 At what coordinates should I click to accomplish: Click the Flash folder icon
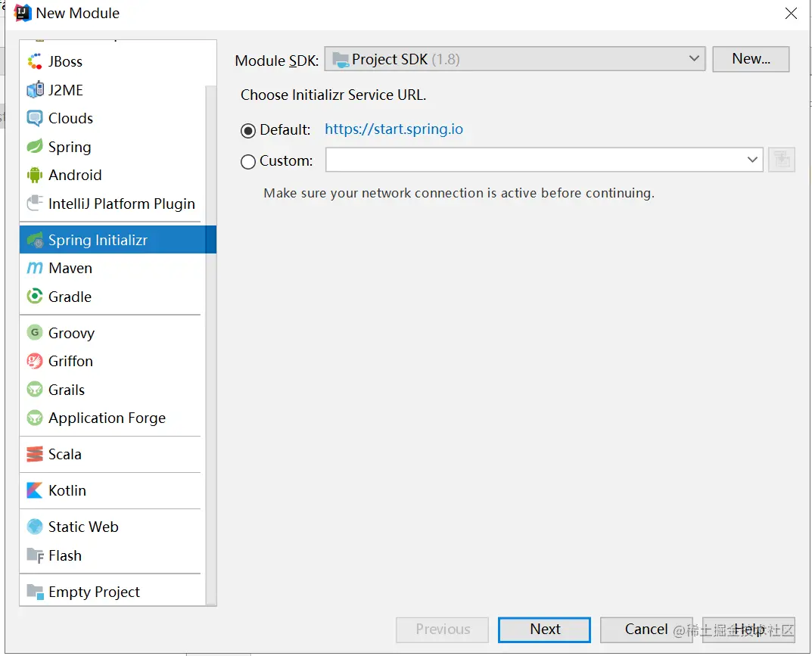35,555
